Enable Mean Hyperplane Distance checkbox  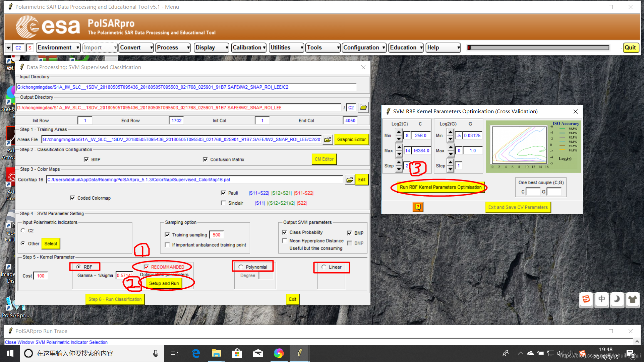(x=285, y=240)
